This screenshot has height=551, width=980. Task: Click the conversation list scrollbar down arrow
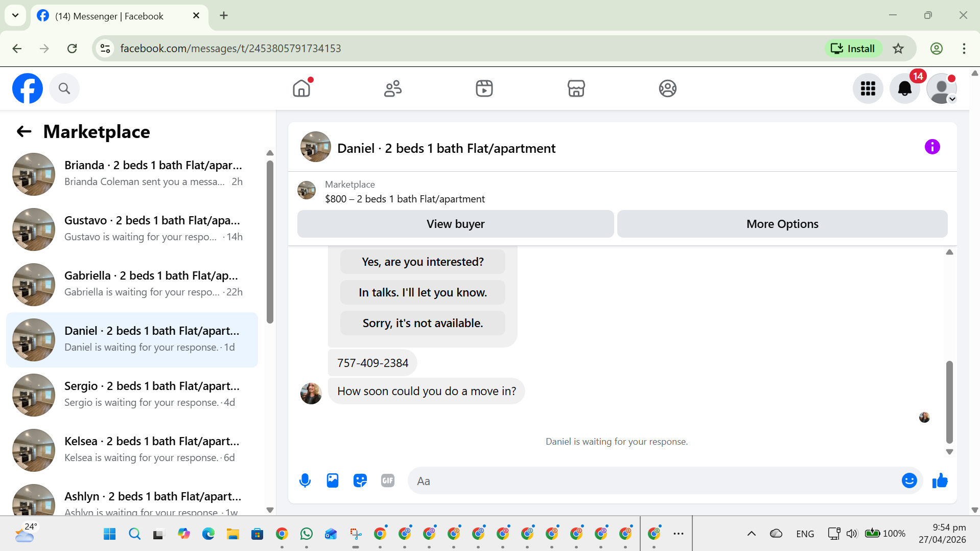(x=270, y=510)
